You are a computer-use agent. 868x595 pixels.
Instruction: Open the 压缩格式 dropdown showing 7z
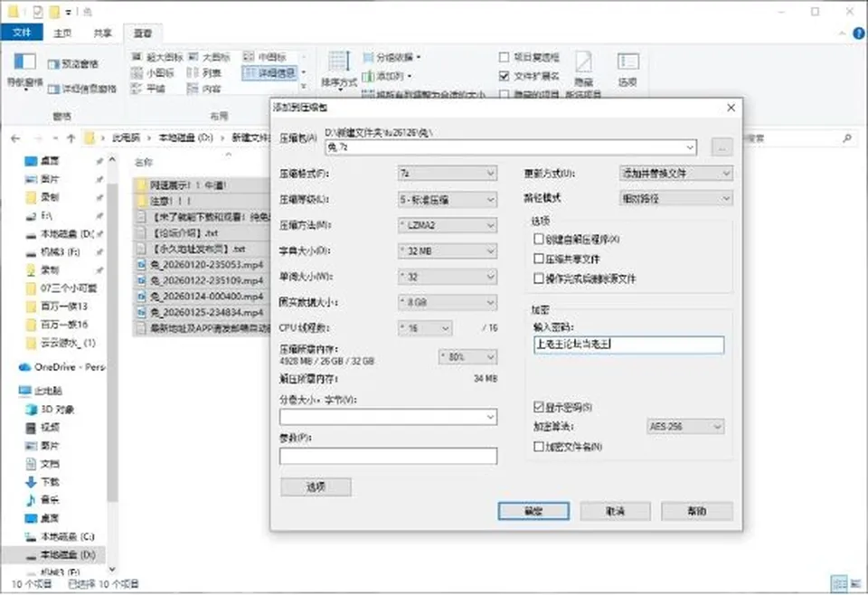point(448,174)
